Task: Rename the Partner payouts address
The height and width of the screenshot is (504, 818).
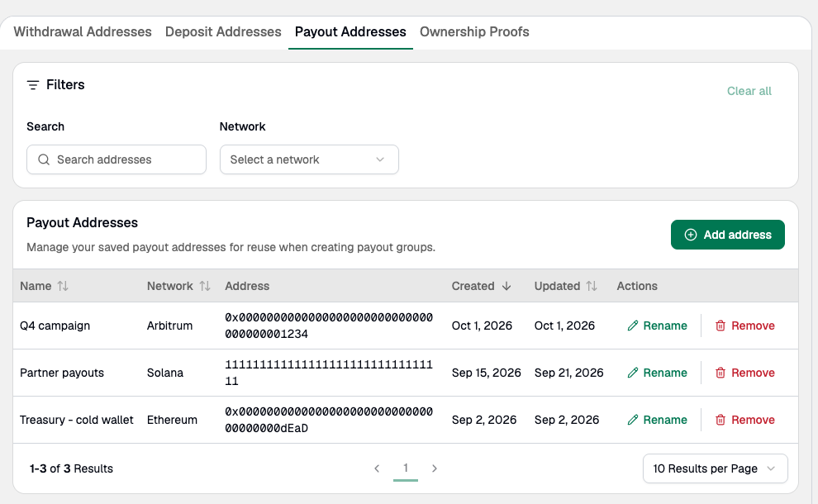Action: [x=658, y=373]
